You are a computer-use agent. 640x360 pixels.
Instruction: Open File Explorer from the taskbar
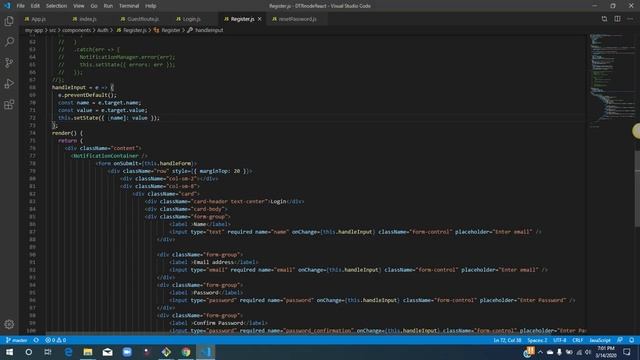[x=88, y=352]
